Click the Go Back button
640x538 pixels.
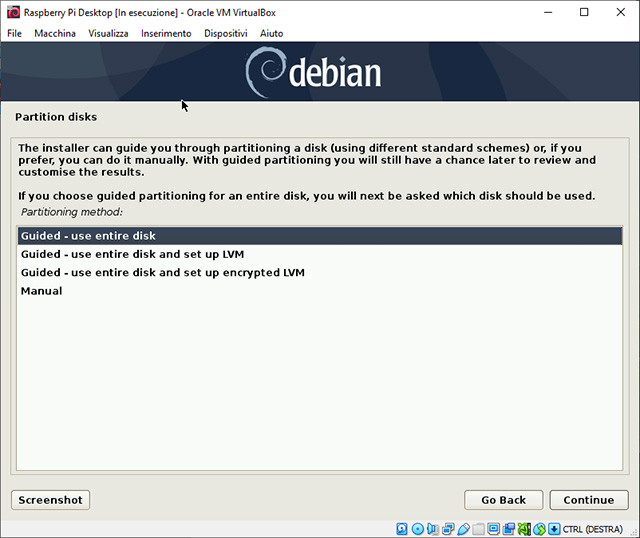tap(503, 500)
